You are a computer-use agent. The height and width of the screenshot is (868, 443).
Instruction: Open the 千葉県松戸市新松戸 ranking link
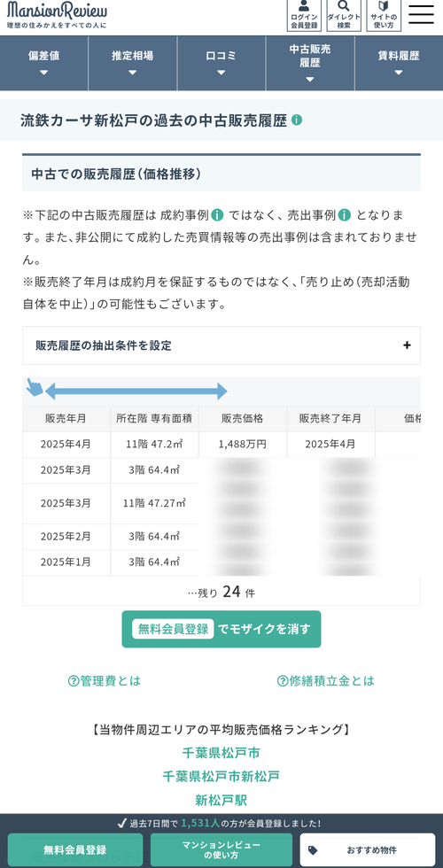coord(221,776)
